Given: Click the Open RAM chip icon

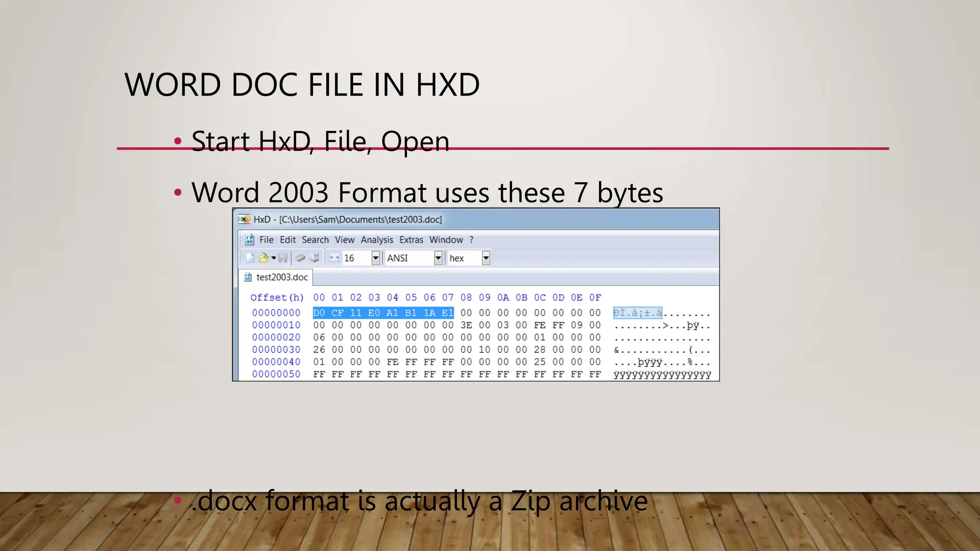Looking at the screenshot, I should [300, 258].
